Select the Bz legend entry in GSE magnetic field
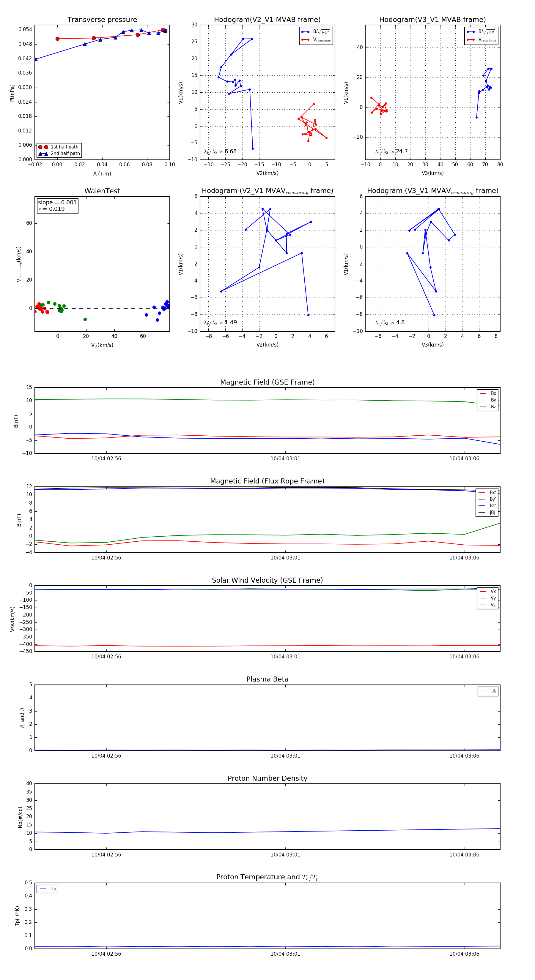 tap(488, 407)
